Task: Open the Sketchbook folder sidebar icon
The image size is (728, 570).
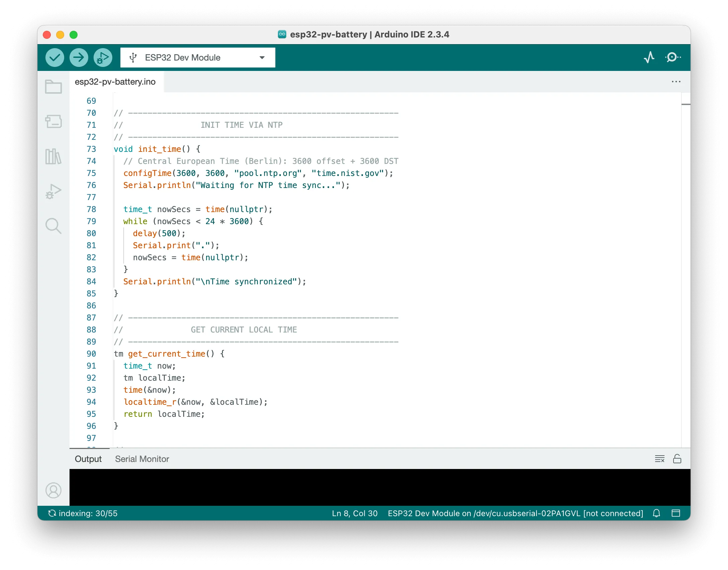Action: (53, 87)
